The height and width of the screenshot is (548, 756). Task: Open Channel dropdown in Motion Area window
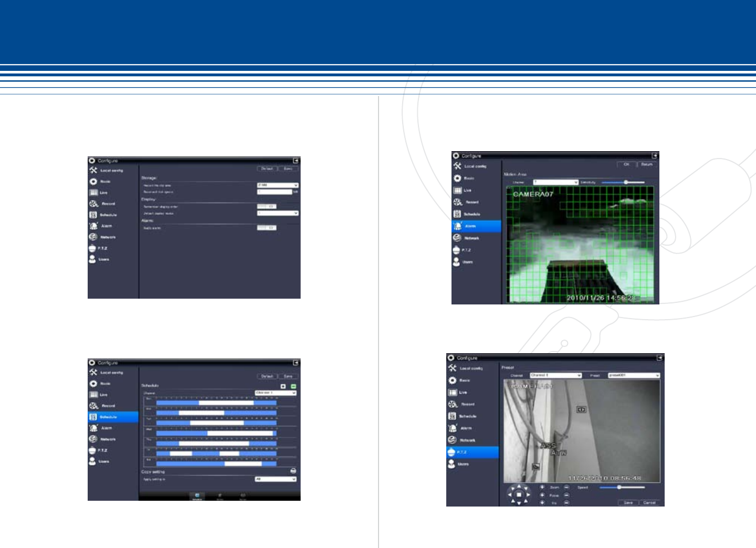click(x=555, y=182)
